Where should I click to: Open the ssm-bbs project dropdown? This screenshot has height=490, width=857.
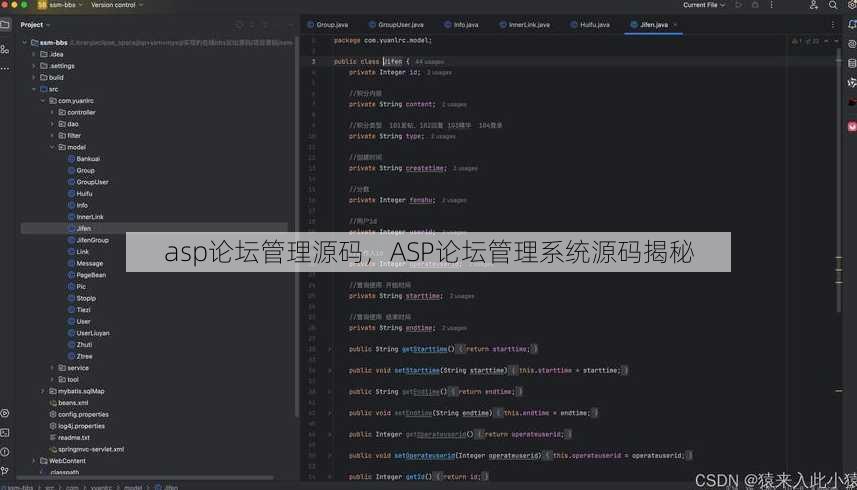click(61, 5)
